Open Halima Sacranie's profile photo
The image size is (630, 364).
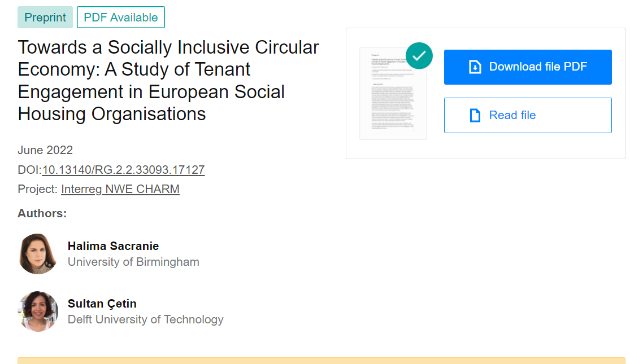pos(38,254)
